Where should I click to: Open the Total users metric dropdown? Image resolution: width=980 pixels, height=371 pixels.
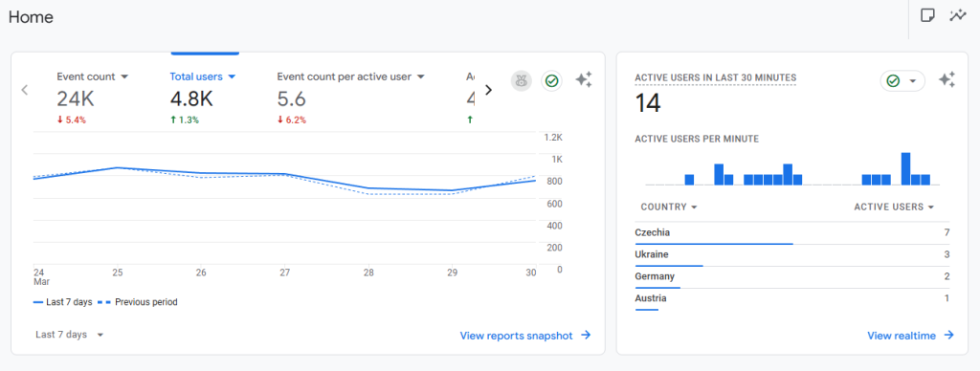(x=203, y=76)
